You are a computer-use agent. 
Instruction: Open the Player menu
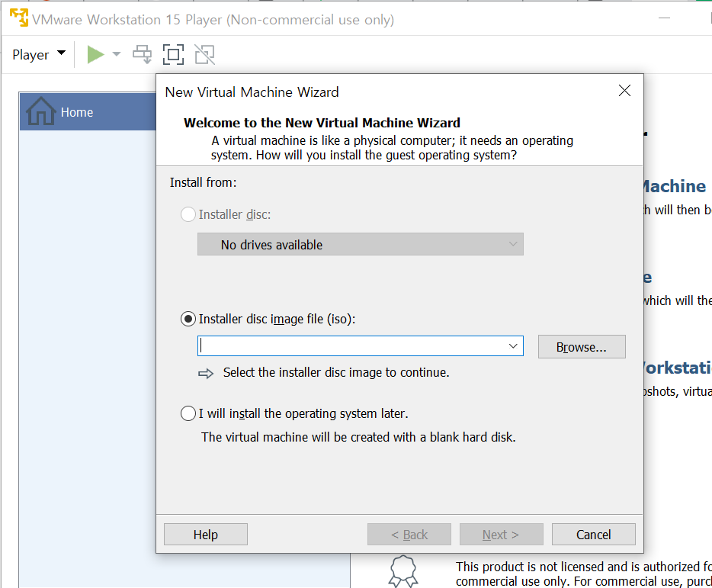point(39,54)
